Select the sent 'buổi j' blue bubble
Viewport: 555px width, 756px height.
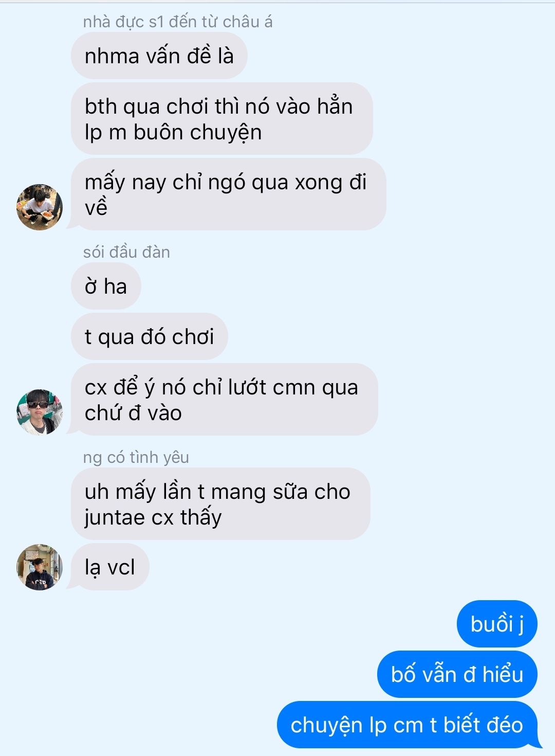497,624
